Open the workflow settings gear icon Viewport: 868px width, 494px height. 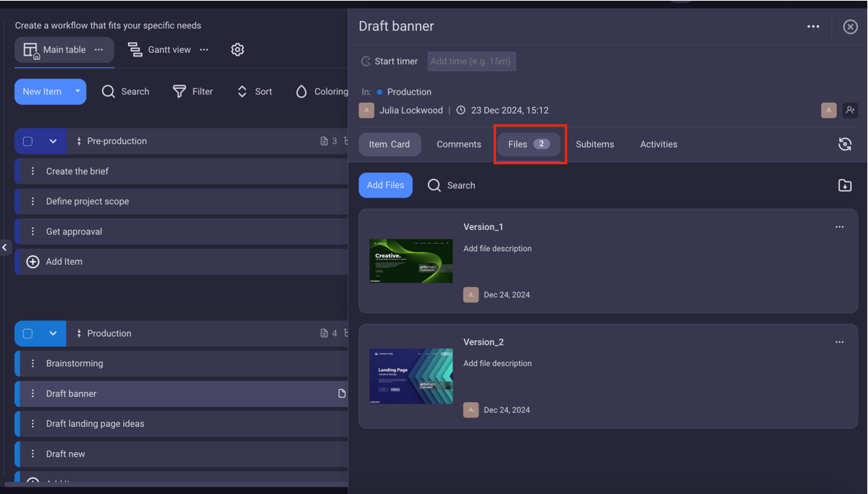coord(237,50)
